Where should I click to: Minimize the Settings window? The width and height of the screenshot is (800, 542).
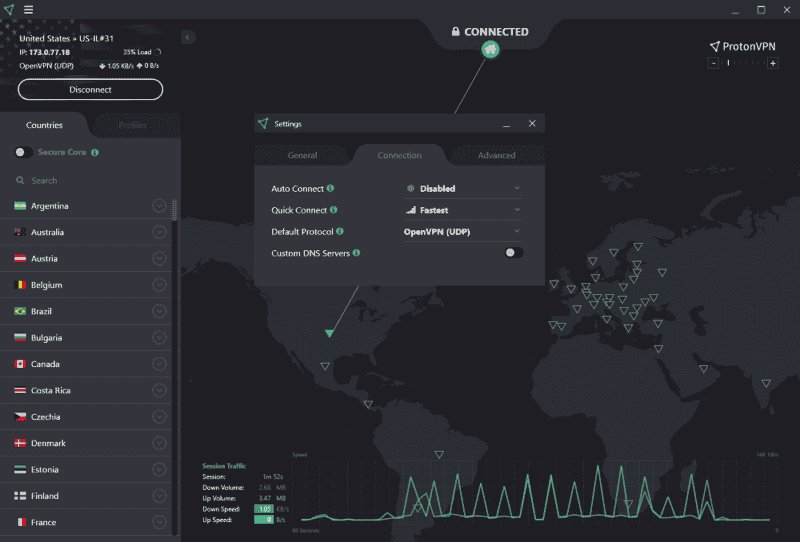pos(506,124)
